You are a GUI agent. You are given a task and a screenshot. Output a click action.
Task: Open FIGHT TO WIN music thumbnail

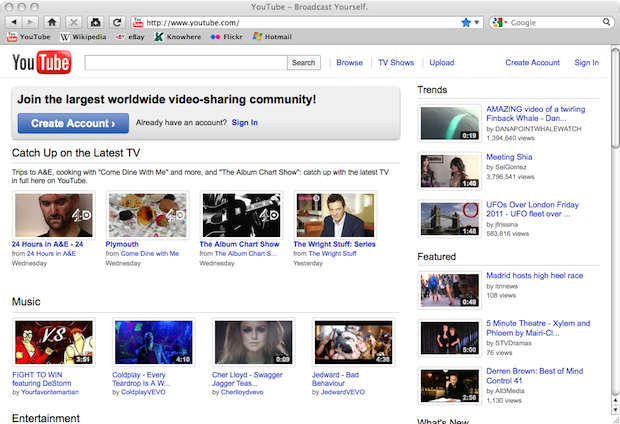[x=54, y=342]
